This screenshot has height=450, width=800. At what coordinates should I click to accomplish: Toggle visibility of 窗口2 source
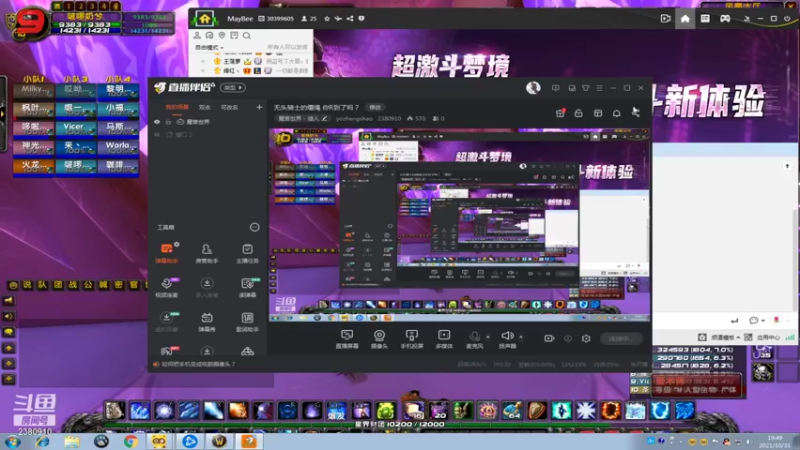pos(157,135)
